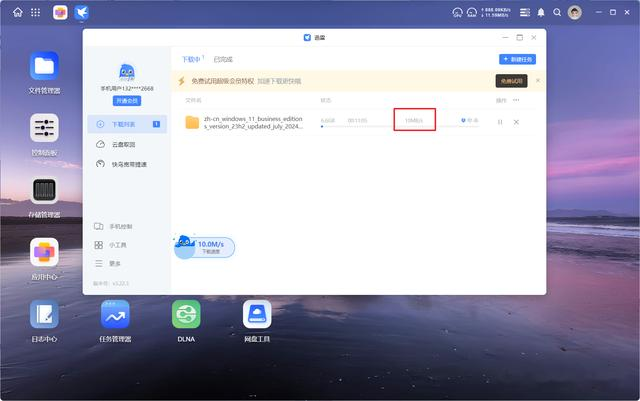Dismiss the free trial banner

coord(538,80)
